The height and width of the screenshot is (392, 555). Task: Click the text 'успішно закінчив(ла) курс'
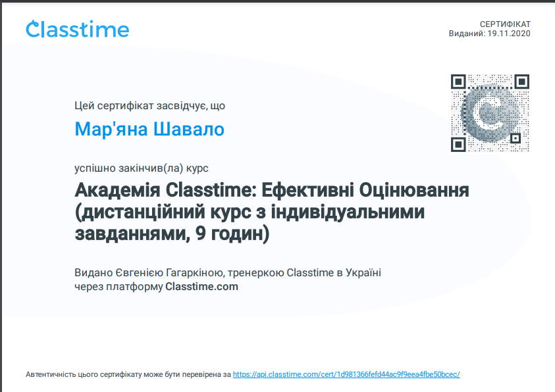coord(142,168)
